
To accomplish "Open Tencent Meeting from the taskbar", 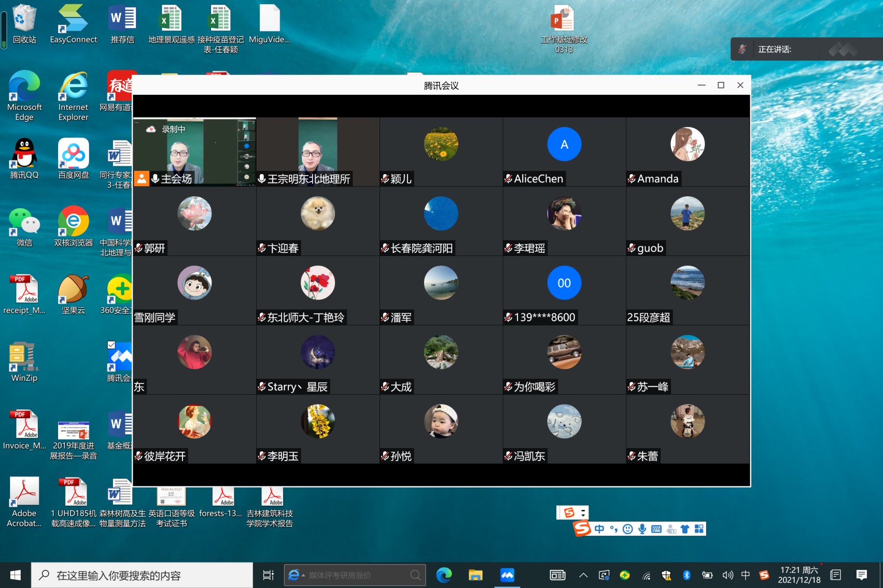I will pyautogui.click(x=507, y=575).
